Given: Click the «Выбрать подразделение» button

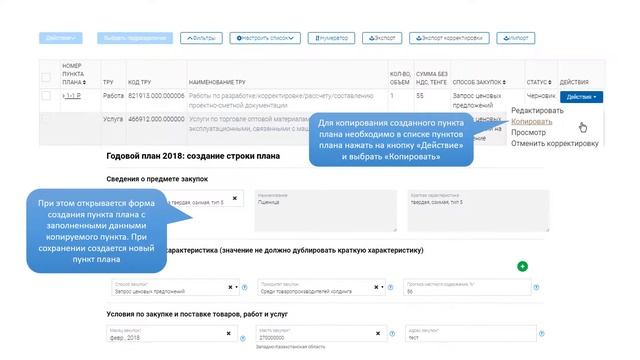Looking at the screenshot, I should [135, 38].
